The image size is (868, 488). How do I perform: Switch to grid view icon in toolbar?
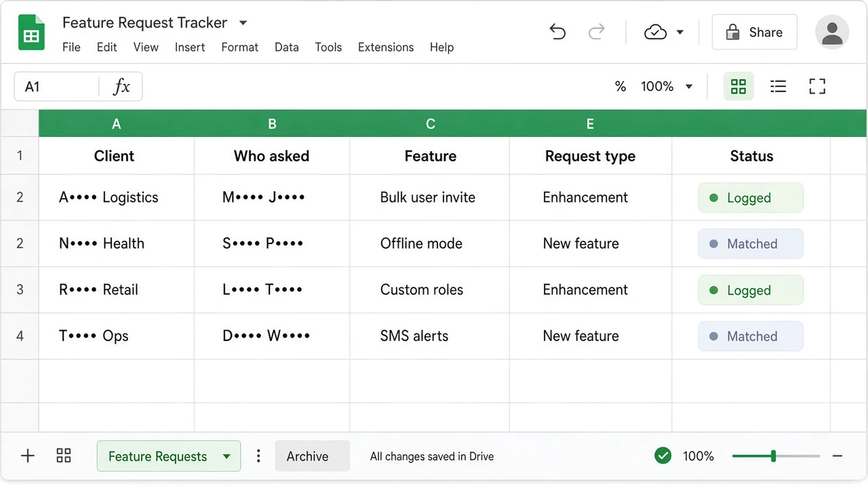[x=738, y=87]
